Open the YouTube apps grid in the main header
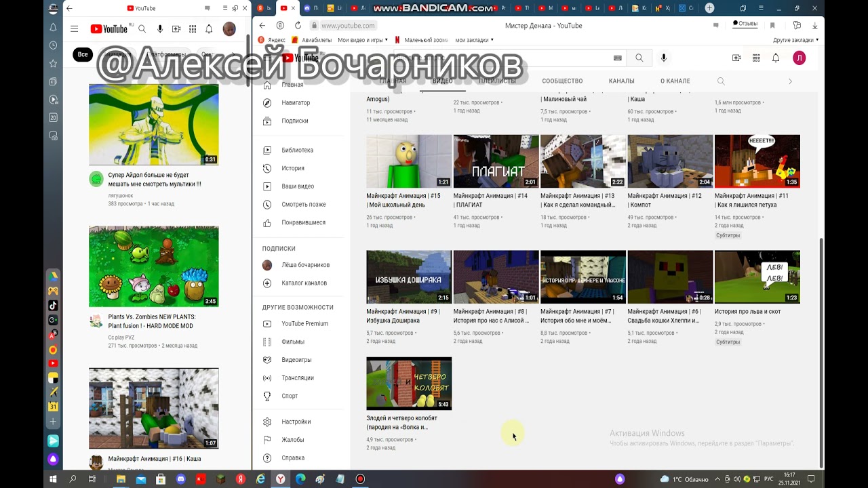This screenshot has height=488, width=868. pyautogui.click(x=756, y=58)
